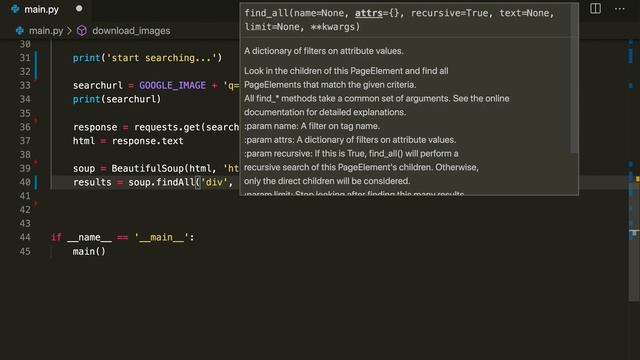Click line number 31 in gutter
Viewport: 640px width, 360px height.
tap(25, 58)
